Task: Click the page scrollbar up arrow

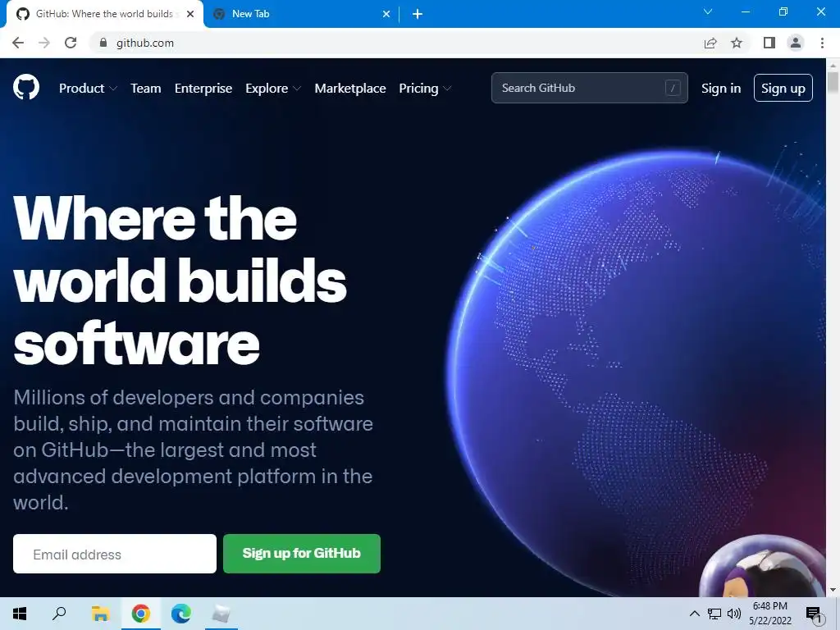Action: click(833, 65)
